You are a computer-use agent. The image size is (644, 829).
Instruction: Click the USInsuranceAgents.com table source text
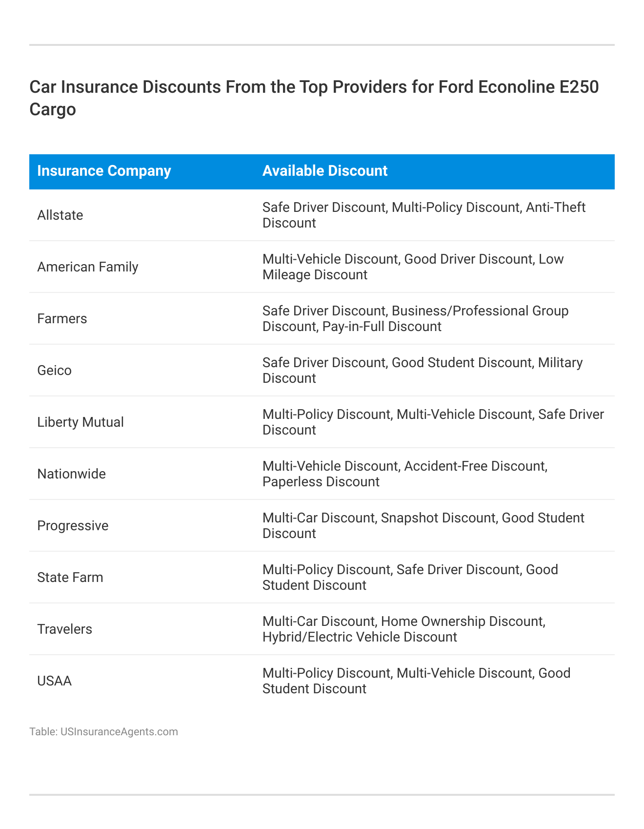click(103, 731)
